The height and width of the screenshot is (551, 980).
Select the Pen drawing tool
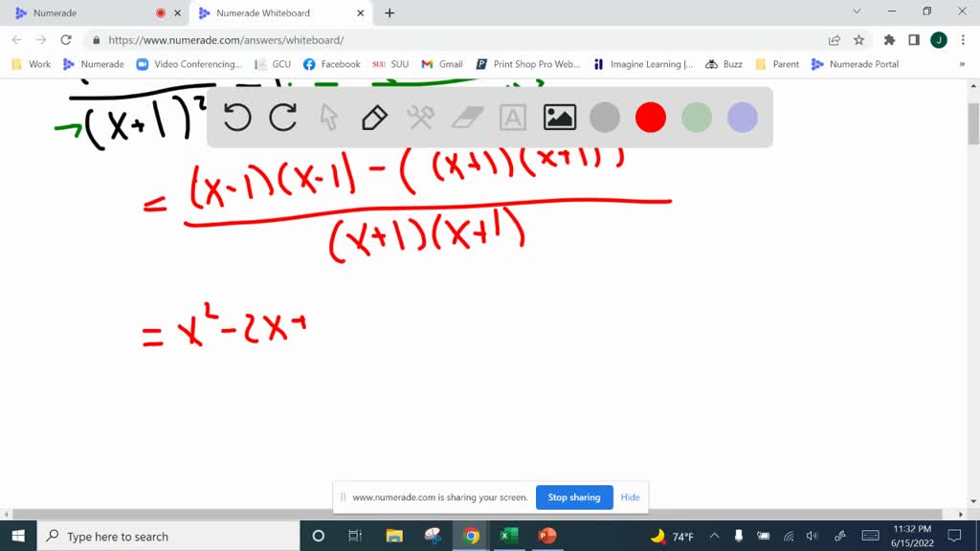(x=373, y=117)
